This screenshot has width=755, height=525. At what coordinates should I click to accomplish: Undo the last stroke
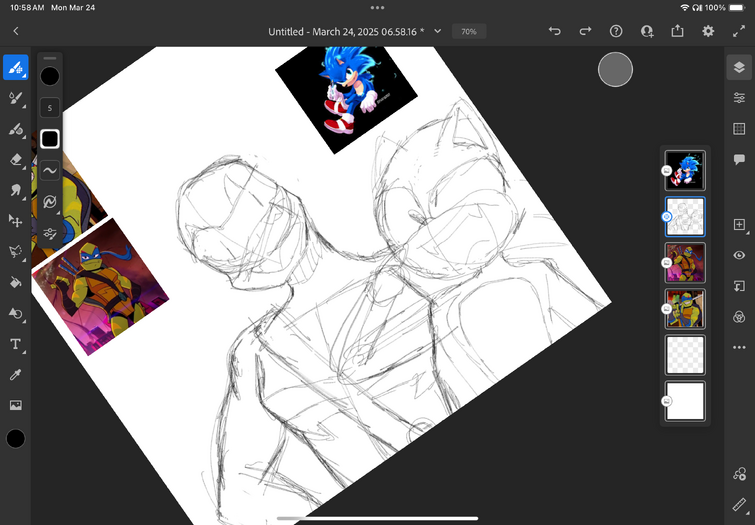pyautogui.click(x=555, y=31)
